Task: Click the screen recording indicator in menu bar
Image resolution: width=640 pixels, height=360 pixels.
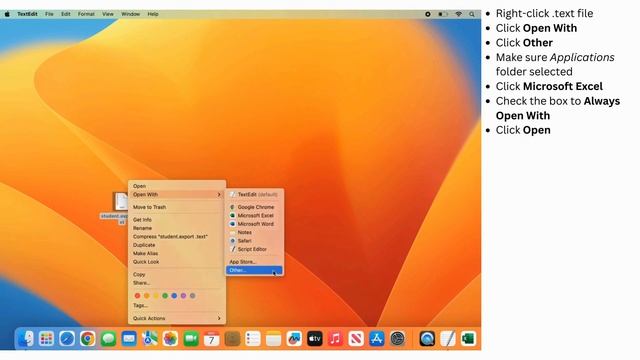Action: tap(428, 14)
